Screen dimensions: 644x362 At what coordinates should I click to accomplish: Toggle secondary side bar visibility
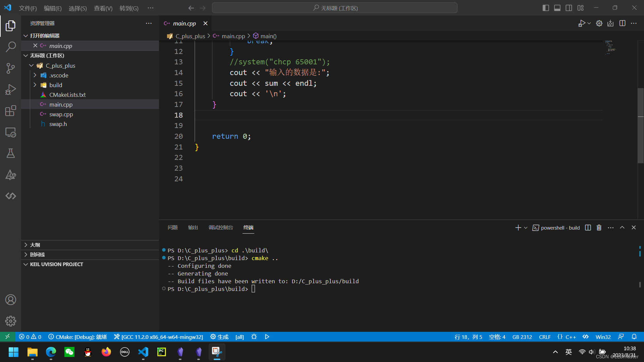[x=569, y=8]
